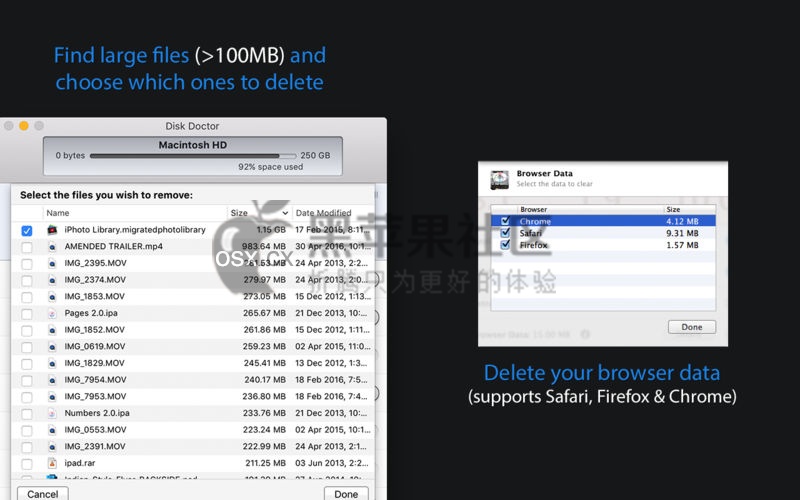Select the IMG_1829.MOV file name
Image resolution: width=800 pixels, height=500 pixels.
94,363
